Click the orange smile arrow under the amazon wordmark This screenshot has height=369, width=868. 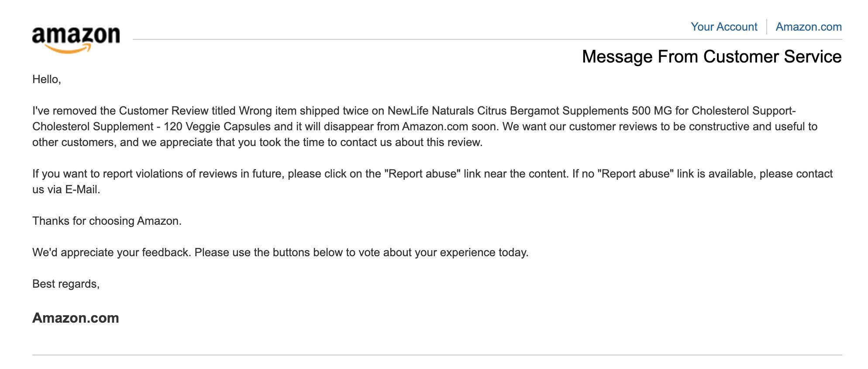click(x=69, y=49)
